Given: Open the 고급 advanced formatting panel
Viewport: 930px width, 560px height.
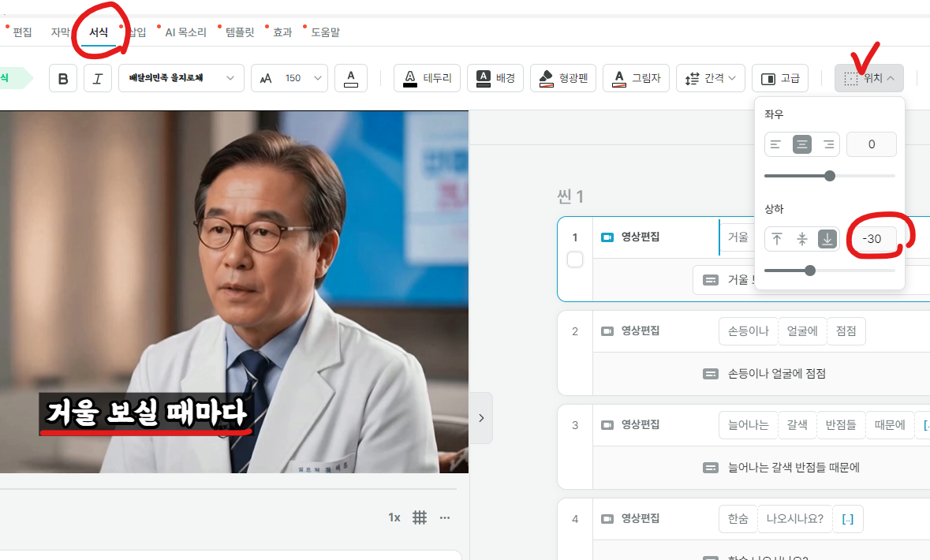Looking at the screenshot, I should (779, 77).
